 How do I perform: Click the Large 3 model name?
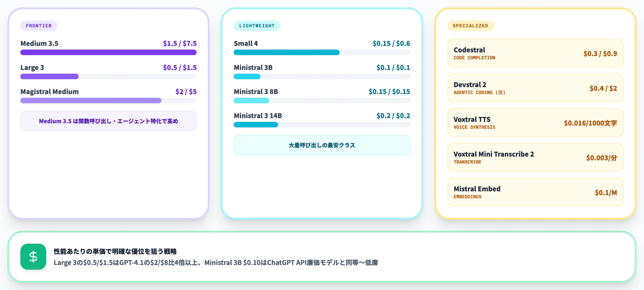[x=32, y=68]
